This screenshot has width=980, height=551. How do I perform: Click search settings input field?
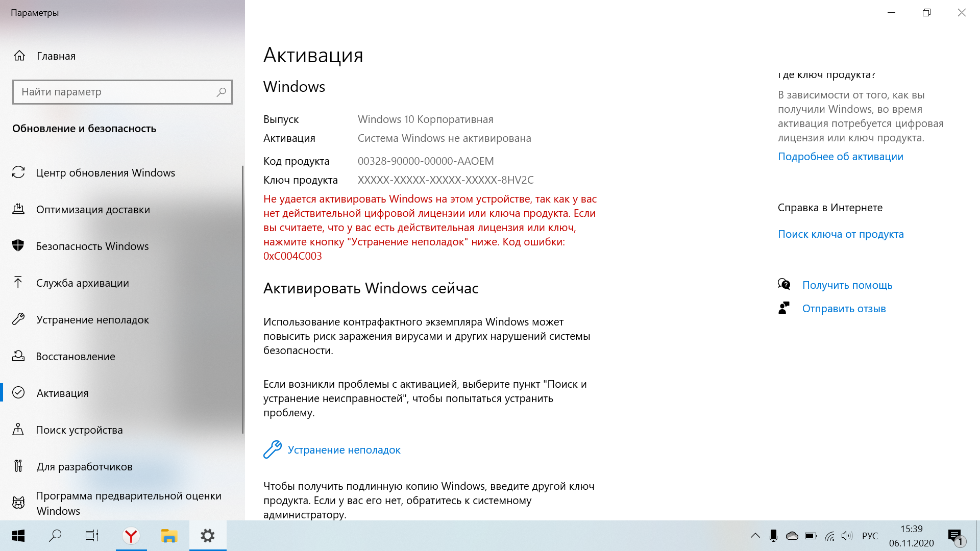point(122,91)
